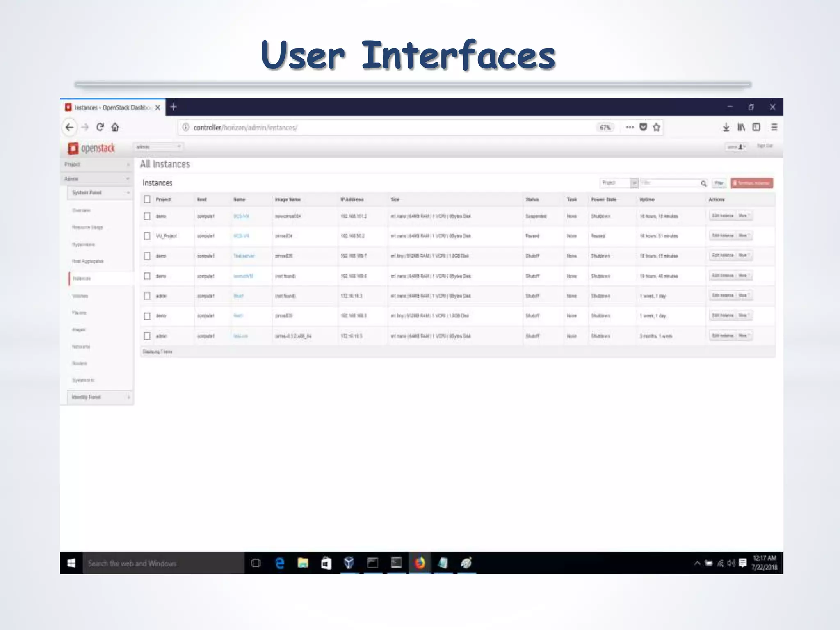This screenshot has width=840, height=630.
Task: Open the browser library icon
Action: tap(741, 127)
